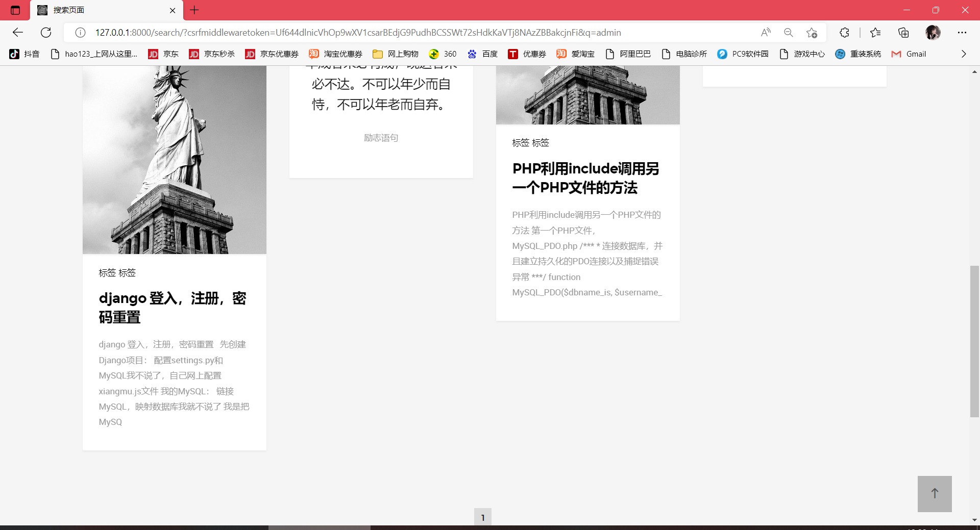Reload the search page
Image resolution: width=980 pixels, height=530 pixels.
[46, 33]
